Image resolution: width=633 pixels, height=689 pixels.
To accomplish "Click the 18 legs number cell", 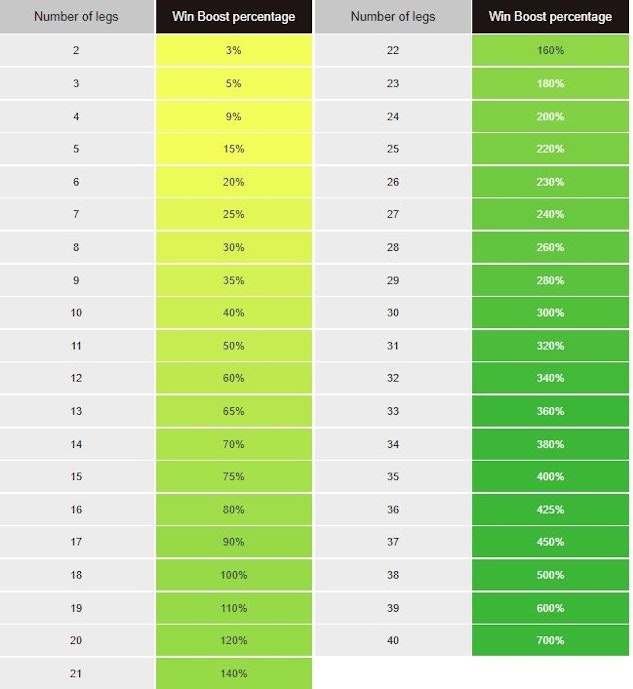I will (x=77, y=575).
